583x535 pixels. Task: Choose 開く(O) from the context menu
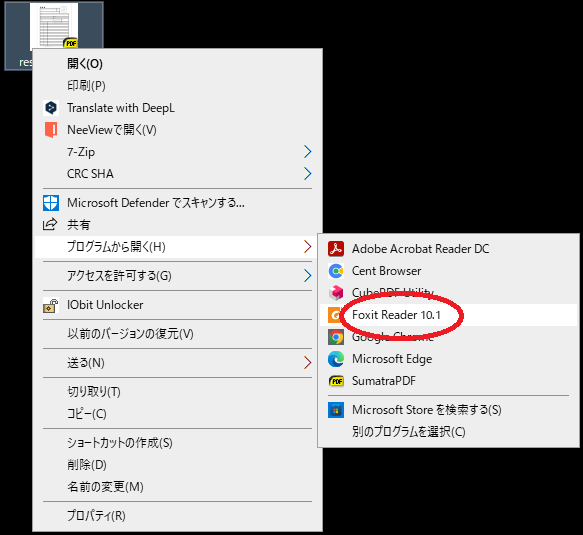[x=85, y=64]
